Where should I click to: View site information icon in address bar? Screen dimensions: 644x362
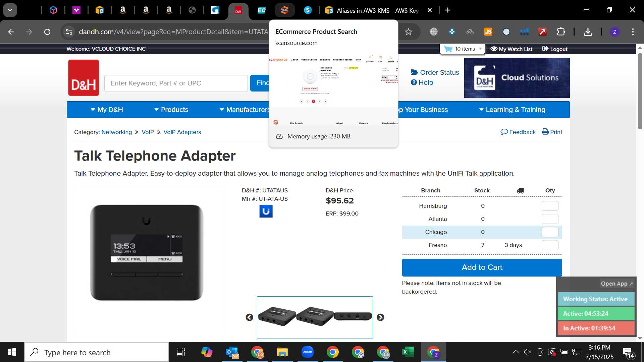pos(69,32)
